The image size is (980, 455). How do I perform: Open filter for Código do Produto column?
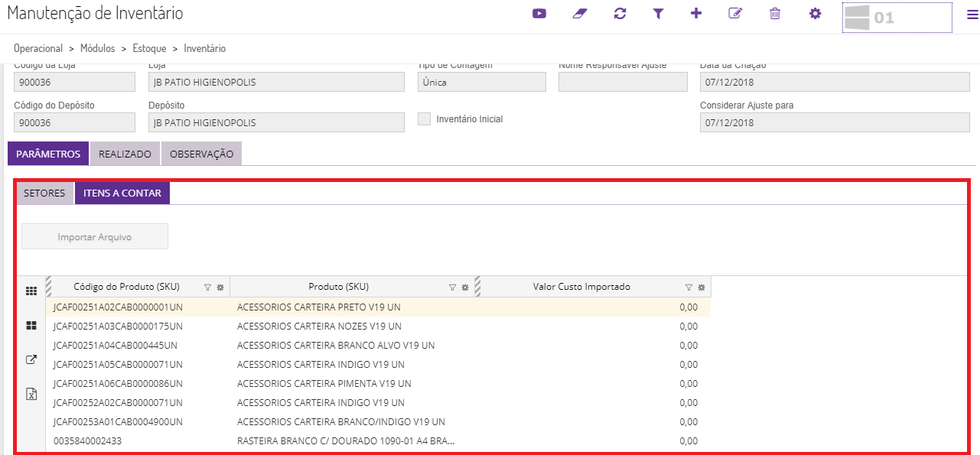207,288
